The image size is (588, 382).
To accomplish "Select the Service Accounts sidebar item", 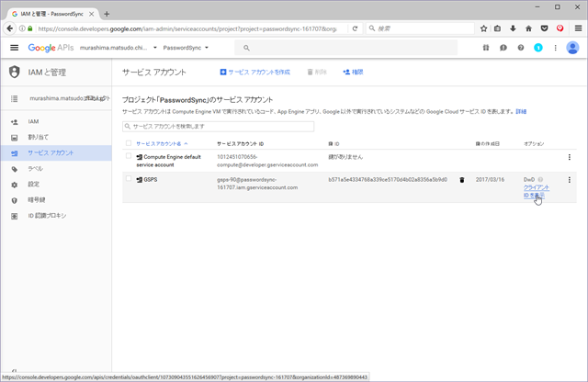I will click(x=56, y=153).
